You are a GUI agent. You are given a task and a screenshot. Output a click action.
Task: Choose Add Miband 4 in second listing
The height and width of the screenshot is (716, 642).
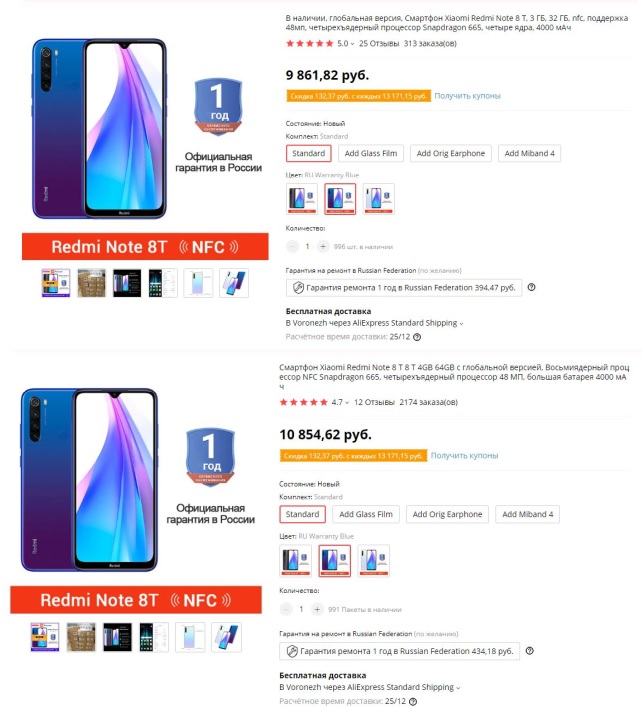click(528, 514)
